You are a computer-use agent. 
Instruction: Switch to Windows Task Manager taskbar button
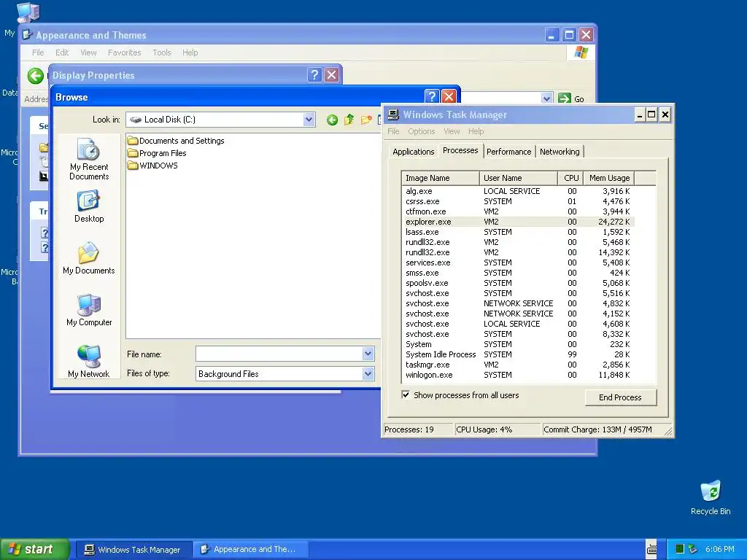point(133,550)
